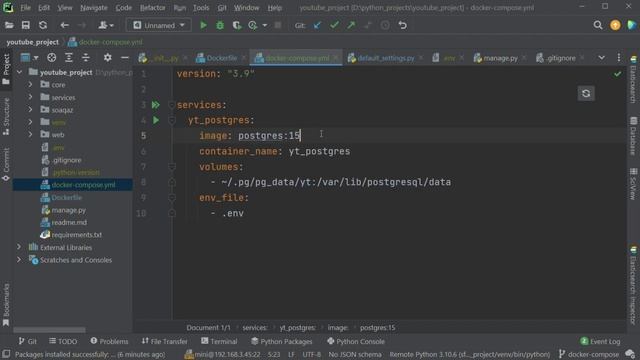
Task: Expand all in the Project panel
Action: point(69,58)
